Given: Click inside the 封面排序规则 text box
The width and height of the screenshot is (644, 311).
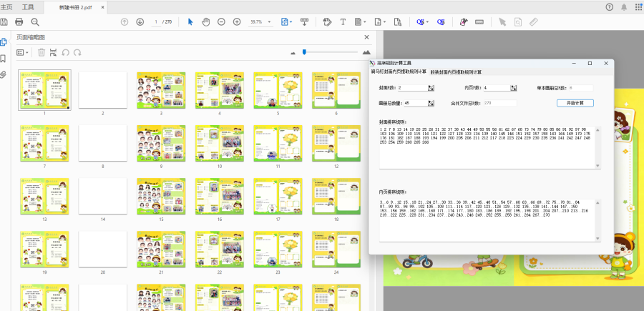Looking at the screenshot, I should [x=487, y=147].
